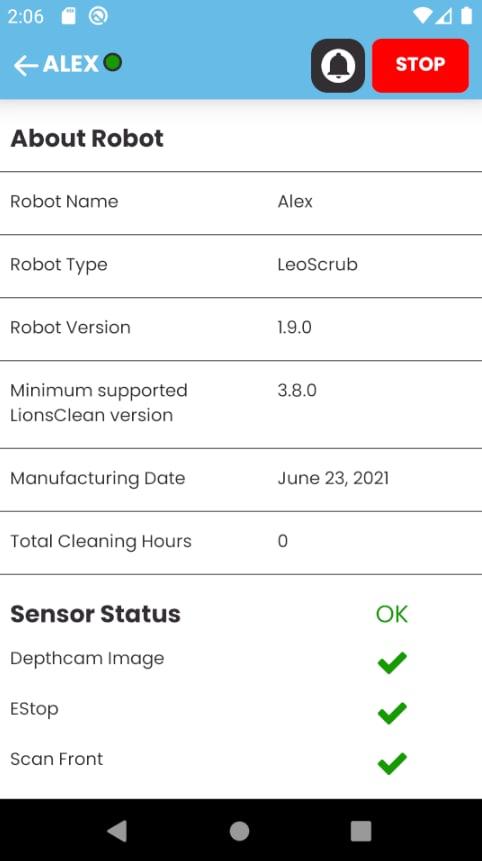Tap the back arrow beside ALEX
This screenshot has height=861, width=482.
(25, 65)
